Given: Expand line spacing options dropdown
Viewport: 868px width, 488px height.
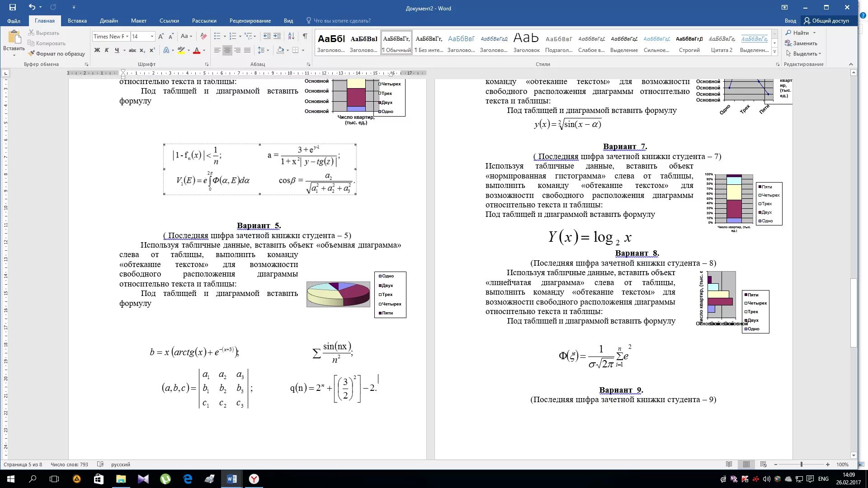Looking at the screenshot, I should point(268,50).
